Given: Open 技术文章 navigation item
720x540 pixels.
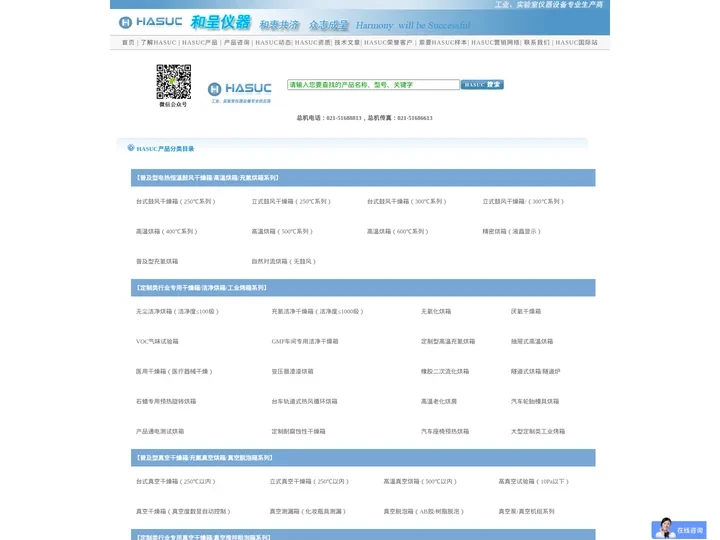Looking at the screenshot, I should click(x=347, y=42).
